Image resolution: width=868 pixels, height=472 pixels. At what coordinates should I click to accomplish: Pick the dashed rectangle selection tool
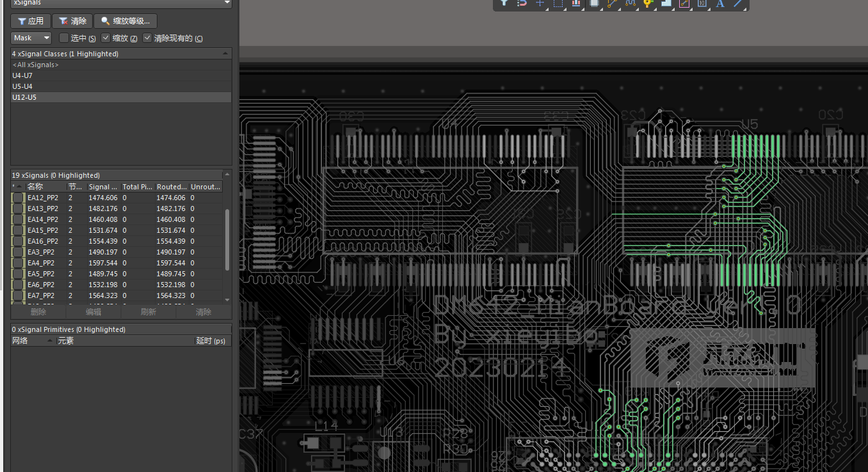click(x=558, y=3)
